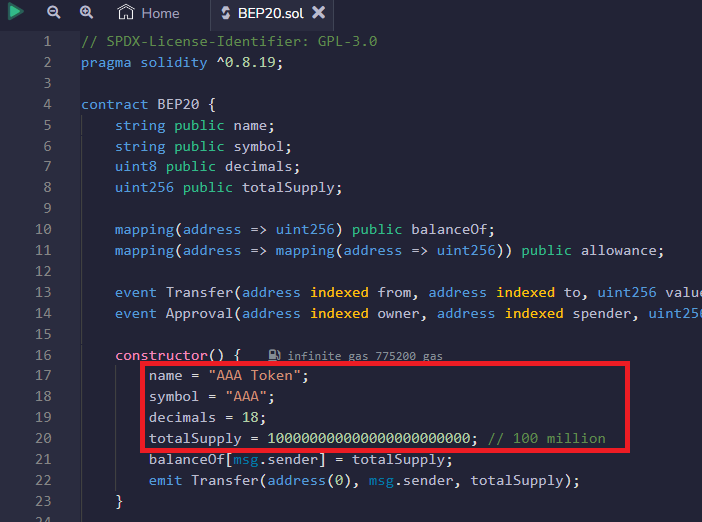Click the infinite gas 775200 gas annotation

pyautogui.click(x=364, y=355)
